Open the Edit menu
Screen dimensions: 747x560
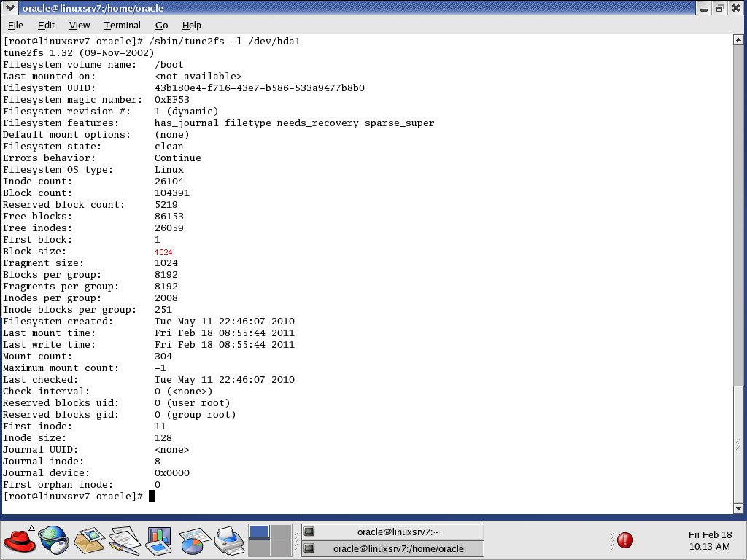tap(46, 25)
